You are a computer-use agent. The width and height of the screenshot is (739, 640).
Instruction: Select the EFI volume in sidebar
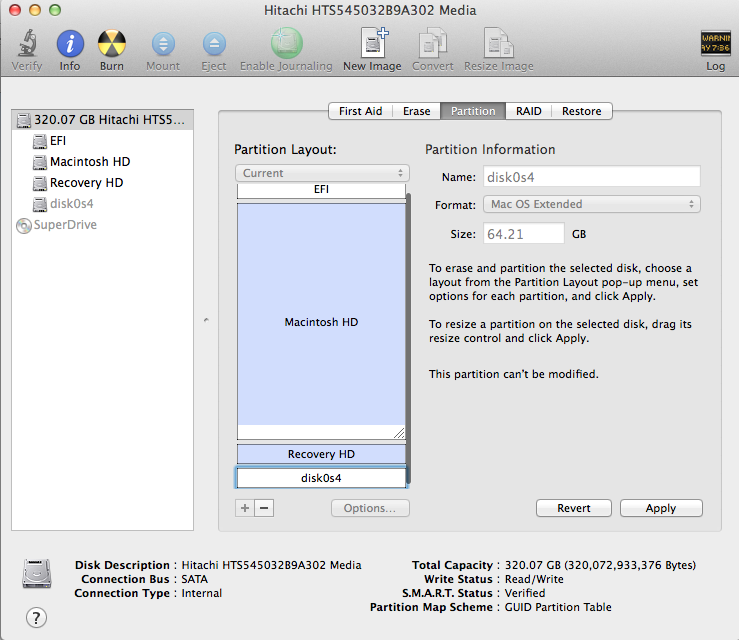click(x=102, y=141)
